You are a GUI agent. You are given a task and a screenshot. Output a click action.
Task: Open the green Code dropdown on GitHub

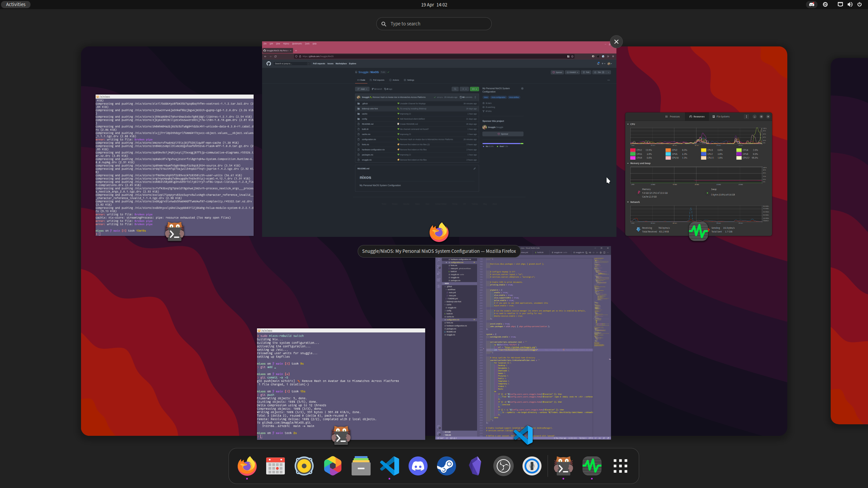pyautogui.click(x=474, y=89)
